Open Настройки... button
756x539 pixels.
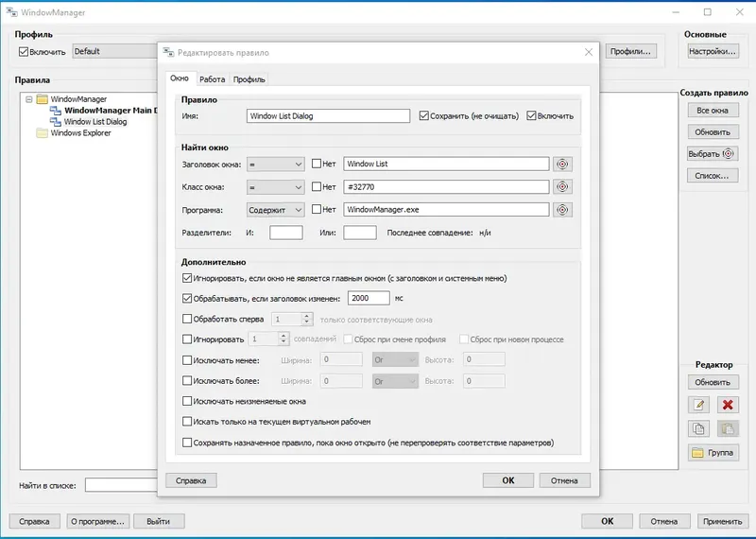pyautogui.click(x=713, y=51)
